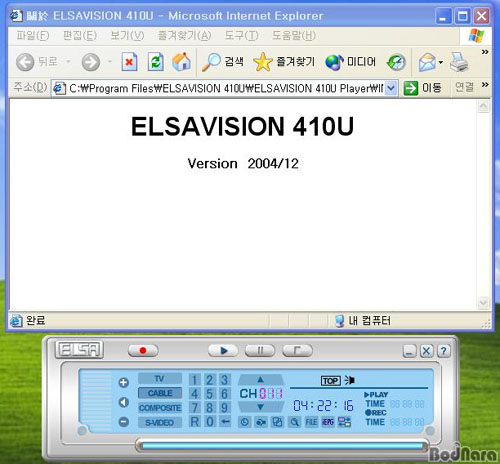Increase volume with the plus icon
This screenshot has height=464, width=500.
[124, 382]
